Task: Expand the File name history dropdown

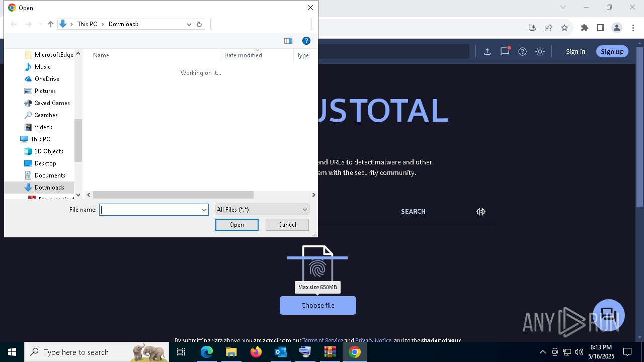Action: pos(204,210)
